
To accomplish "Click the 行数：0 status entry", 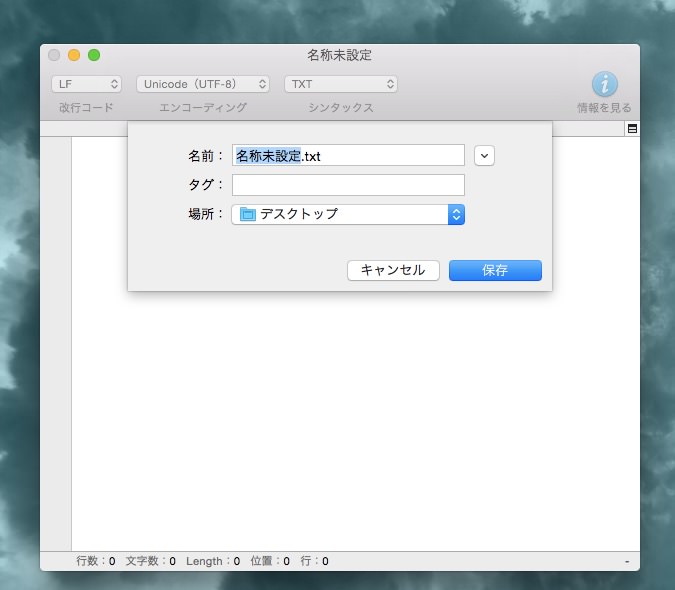I will click(96, 561).
